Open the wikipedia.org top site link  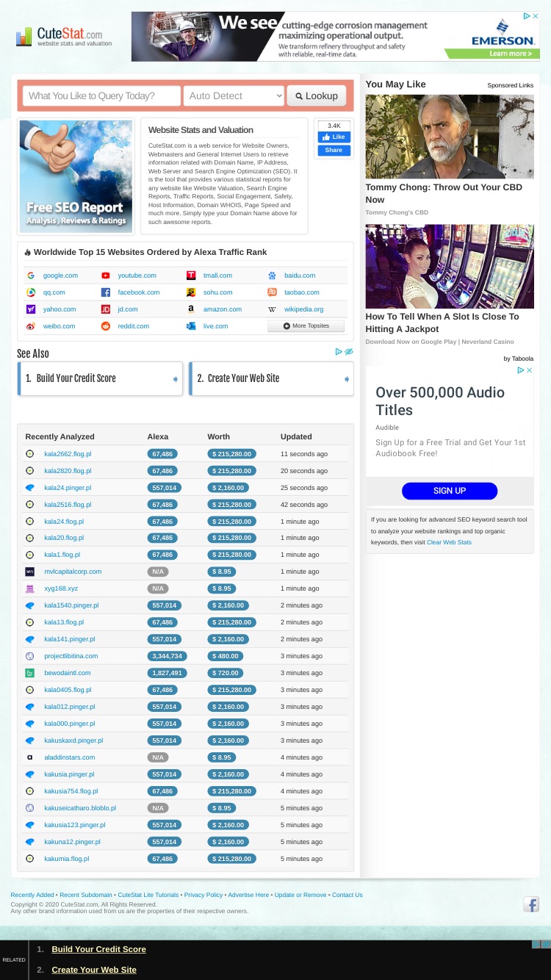click(303, 309)
